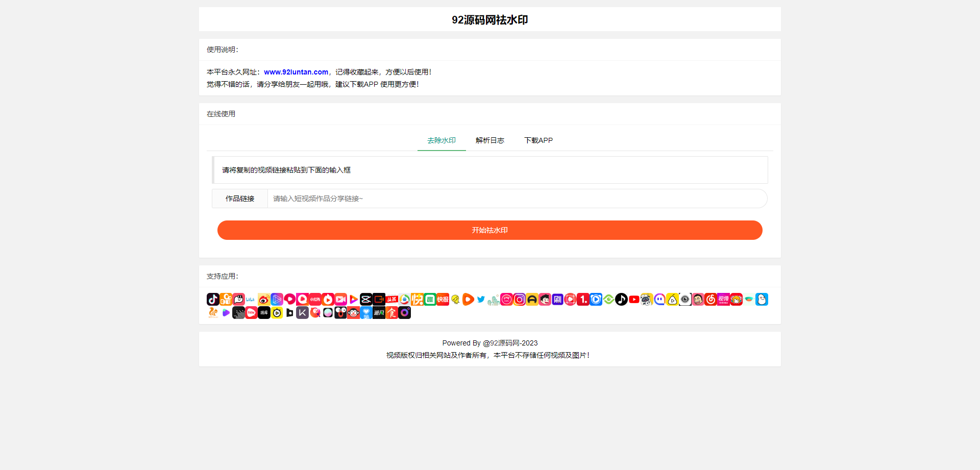
Task: Click the blue Twitter bird icon
Action: 481,299
